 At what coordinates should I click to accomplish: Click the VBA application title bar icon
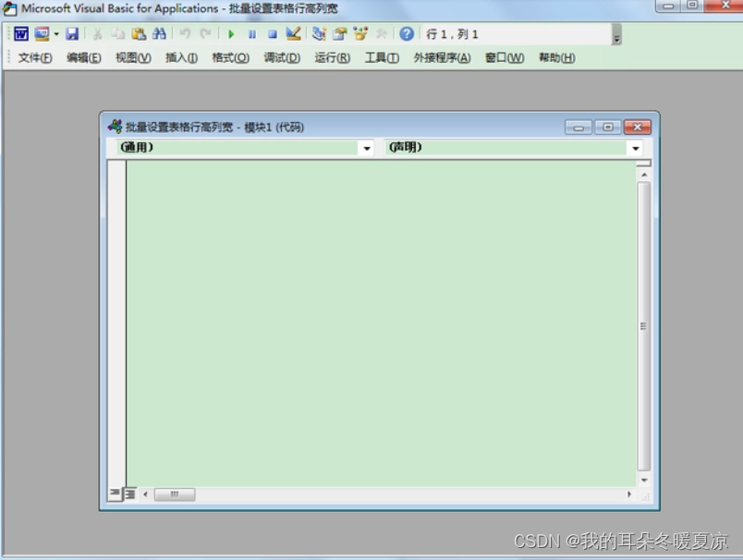point(9,8)
